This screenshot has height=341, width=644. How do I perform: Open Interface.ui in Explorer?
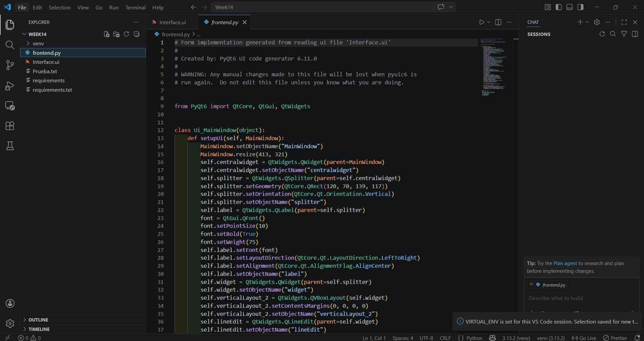coord(83,62)
